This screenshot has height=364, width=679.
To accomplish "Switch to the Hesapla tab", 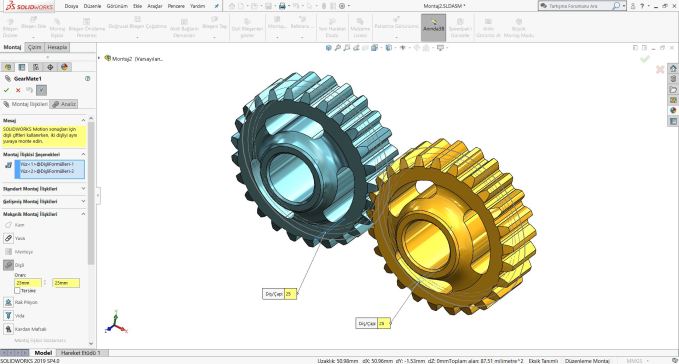I will (57, 47).
